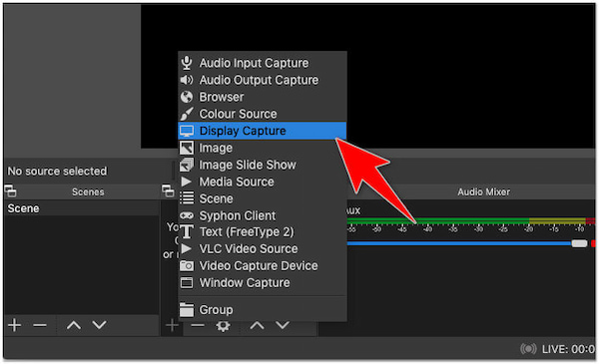Select the highlighted Display Capture entry
Screen dimensions: 599x364
[x=263, y=131]
